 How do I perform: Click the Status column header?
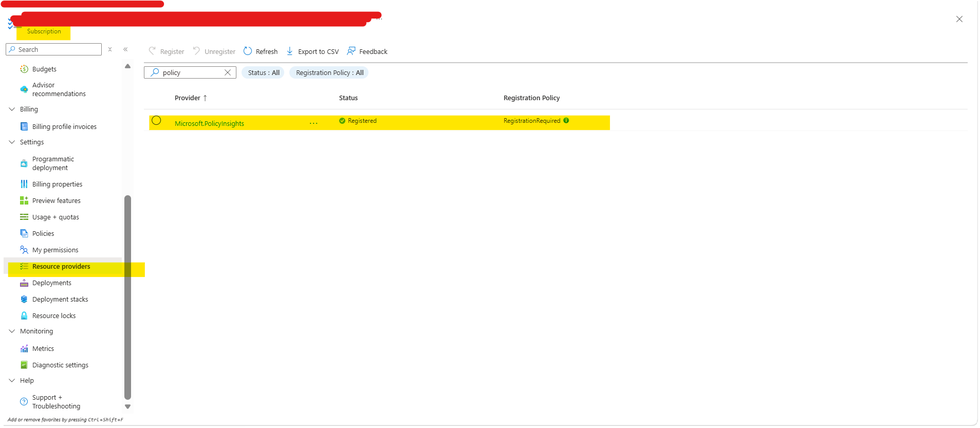tap(348, 98)
